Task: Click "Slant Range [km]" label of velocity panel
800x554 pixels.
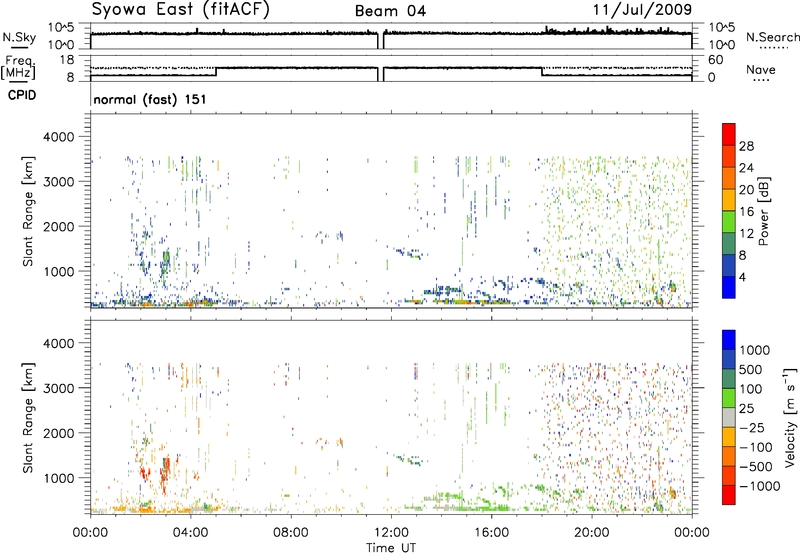Action: pyautogui.click(x=28, y=417)
